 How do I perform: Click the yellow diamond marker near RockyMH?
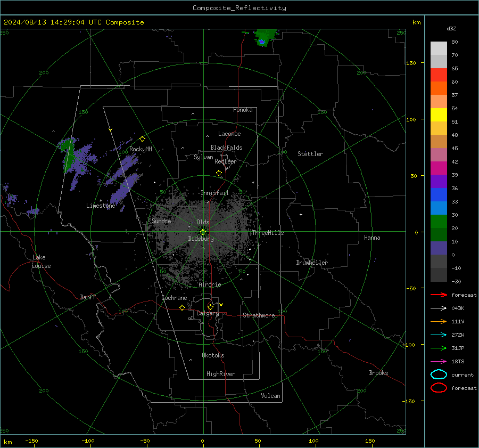click(x=142, y=139)
